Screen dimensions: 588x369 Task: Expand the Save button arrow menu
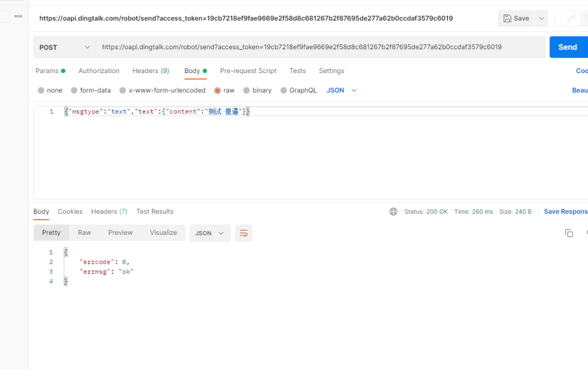click(541, 19)
